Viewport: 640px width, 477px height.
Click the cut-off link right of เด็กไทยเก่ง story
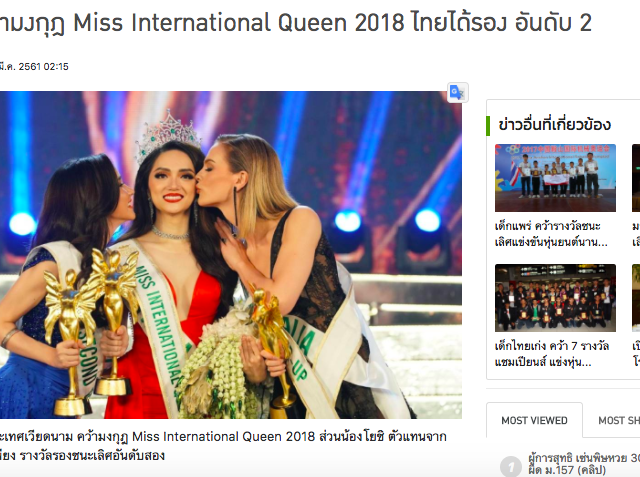[x=636, y=354]
